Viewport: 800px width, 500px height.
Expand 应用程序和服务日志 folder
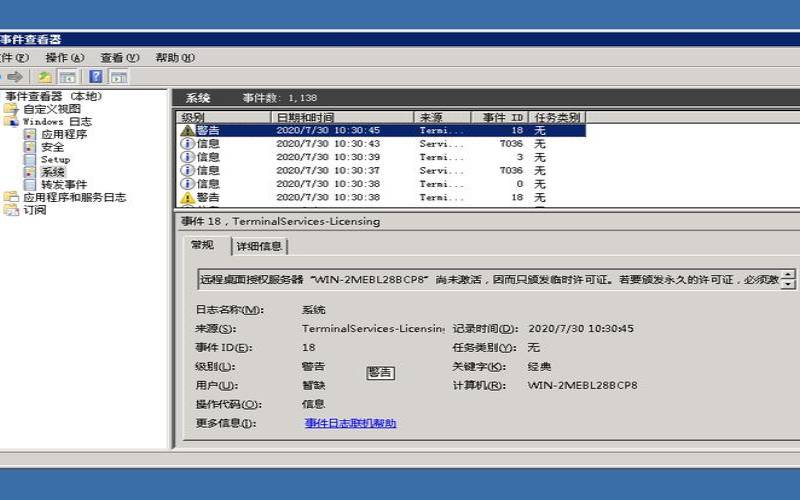74,198
